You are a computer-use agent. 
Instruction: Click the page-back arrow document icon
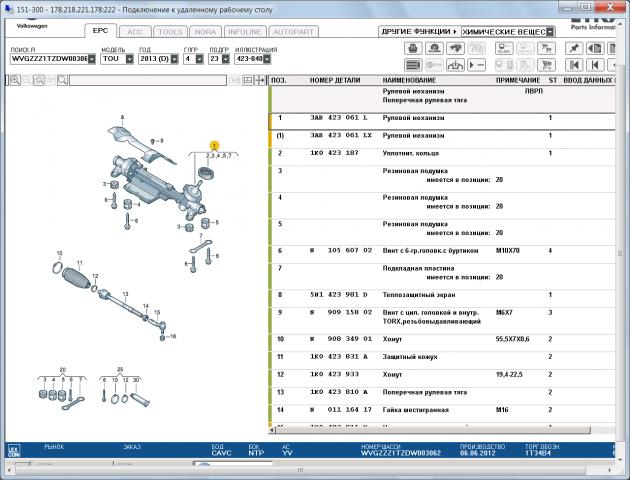click(595, 49)
